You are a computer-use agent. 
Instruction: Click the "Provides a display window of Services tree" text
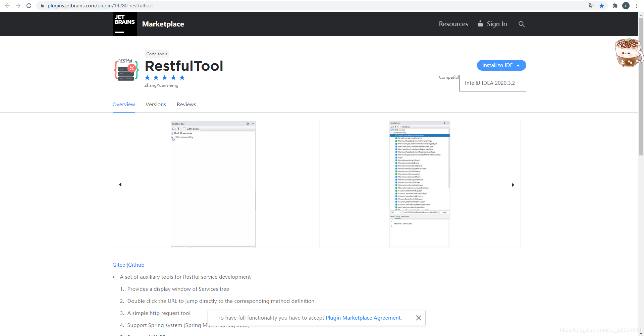click(178, 289)
